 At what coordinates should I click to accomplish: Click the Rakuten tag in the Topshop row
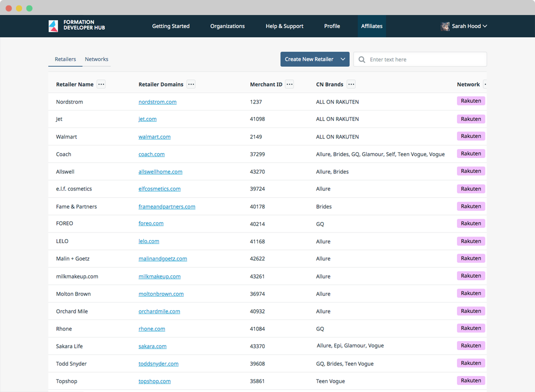point(471,380)
